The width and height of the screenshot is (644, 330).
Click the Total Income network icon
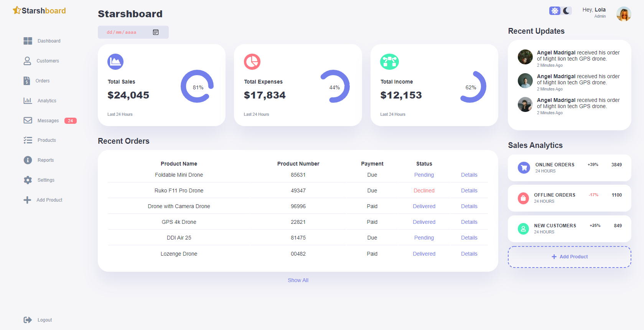coord(389,62)
